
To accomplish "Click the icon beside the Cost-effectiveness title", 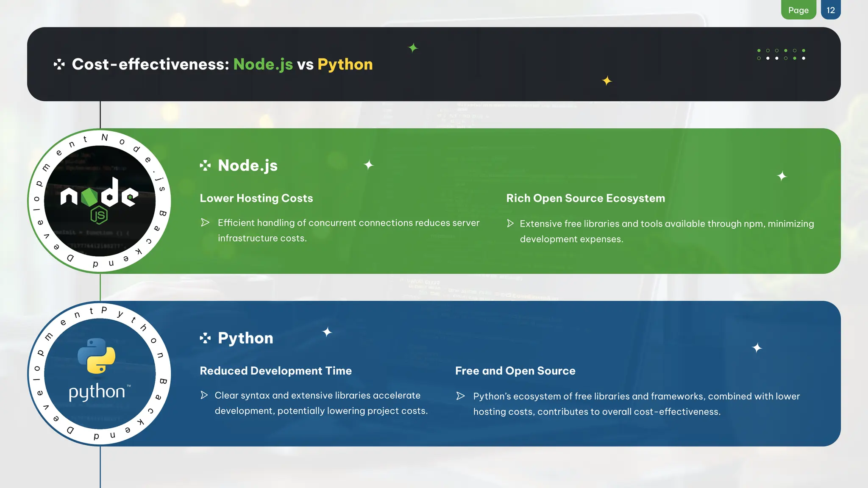I will point(59,64).
